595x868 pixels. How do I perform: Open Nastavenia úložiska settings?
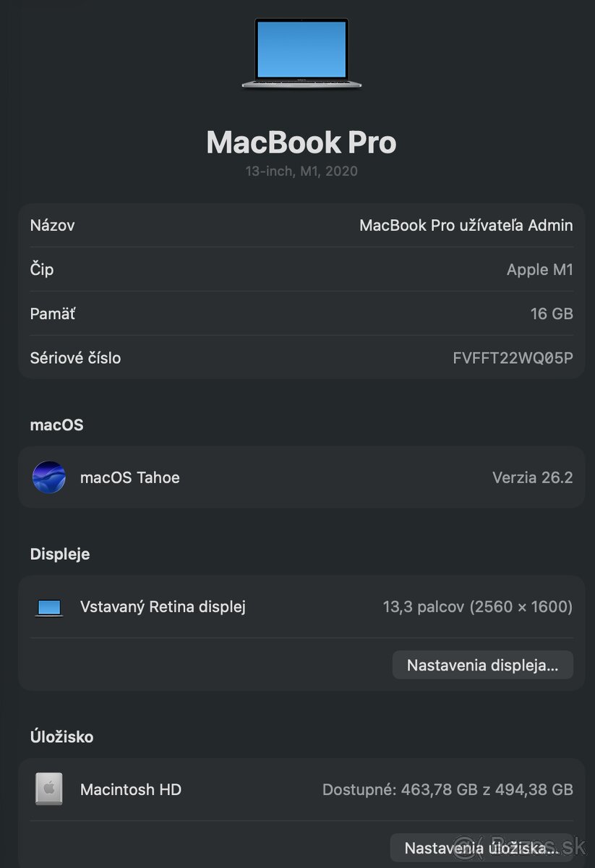pyautogui.click(x=482, y=847)
